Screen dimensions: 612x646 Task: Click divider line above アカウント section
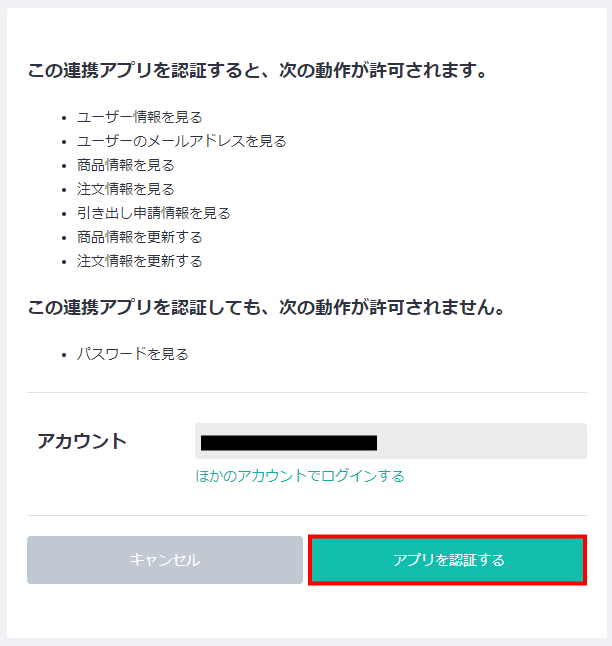307,393
